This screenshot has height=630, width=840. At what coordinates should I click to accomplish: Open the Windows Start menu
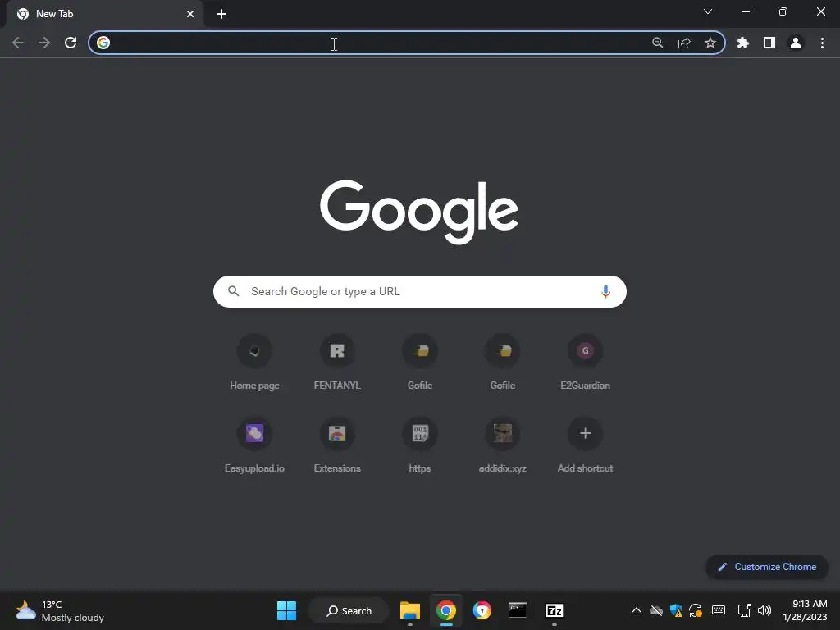[x=286, y=610]
